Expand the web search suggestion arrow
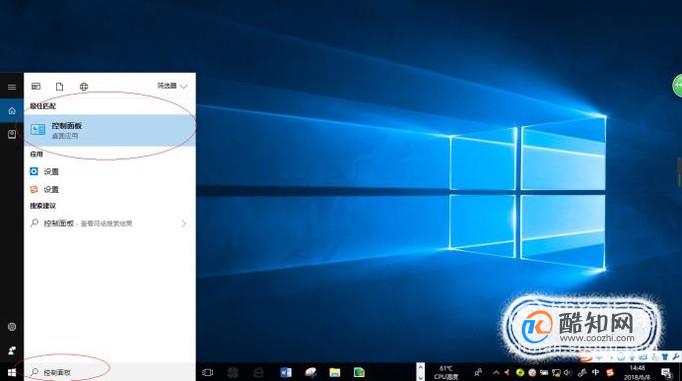Screen dimensions: 682x381 184,223
